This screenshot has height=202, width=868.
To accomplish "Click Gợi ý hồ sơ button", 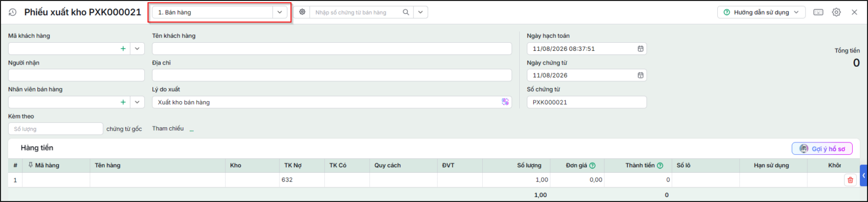I will coord(822,148).
